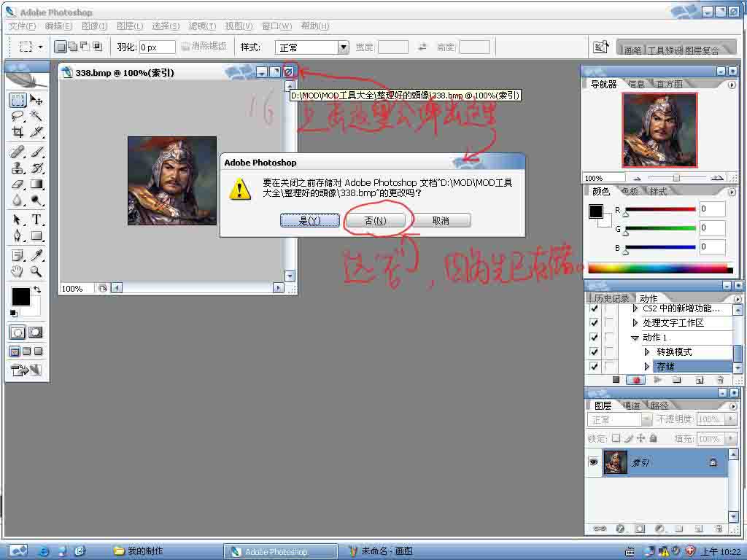The height and width of the screenshot is (560, 747).
Task: Select the Slice tool
Action: tap(36, 131)
